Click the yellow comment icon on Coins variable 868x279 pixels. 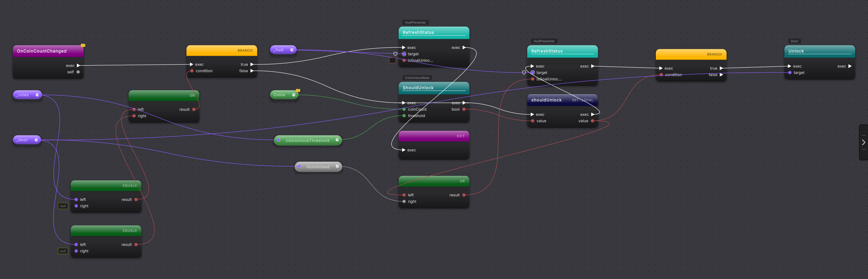(298, 90)
